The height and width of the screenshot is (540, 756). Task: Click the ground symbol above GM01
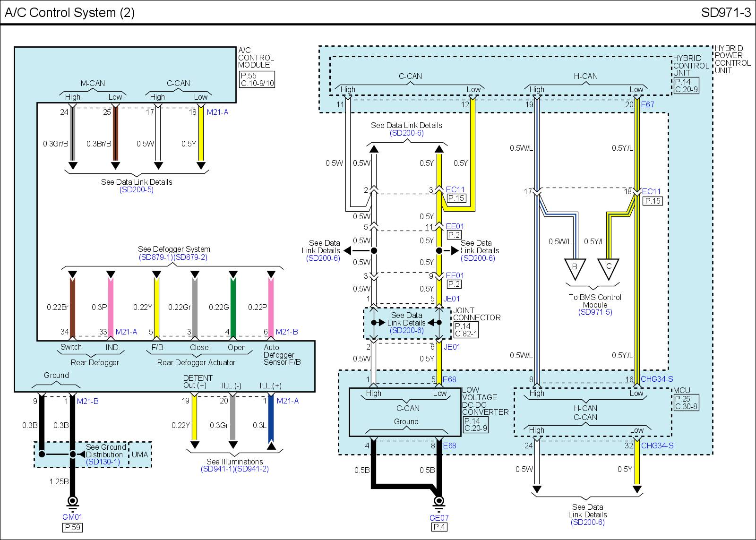(x=72, y=502)
